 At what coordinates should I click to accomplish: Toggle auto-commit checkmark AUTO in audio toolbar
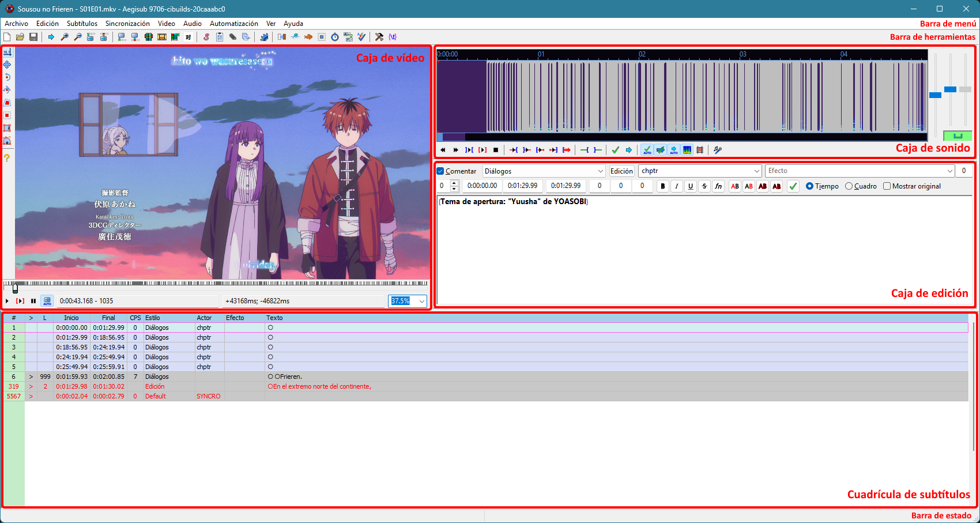tap(647, 150)
